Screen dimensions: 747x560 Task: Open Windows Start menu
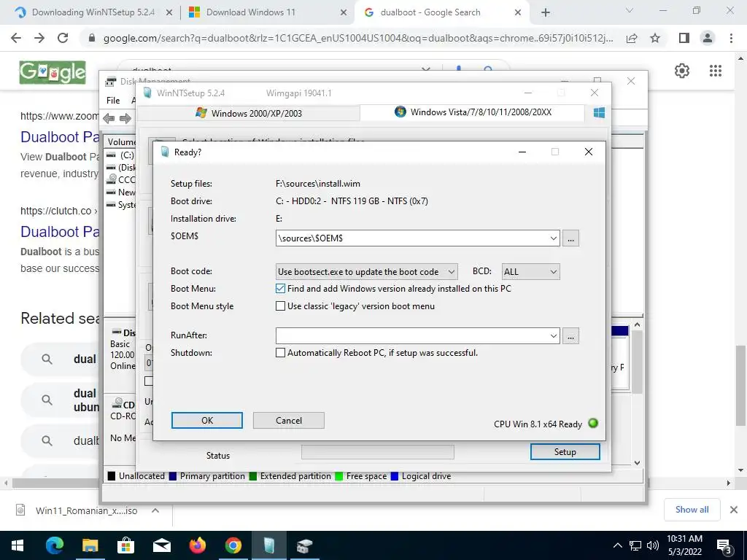click(18, 545)
